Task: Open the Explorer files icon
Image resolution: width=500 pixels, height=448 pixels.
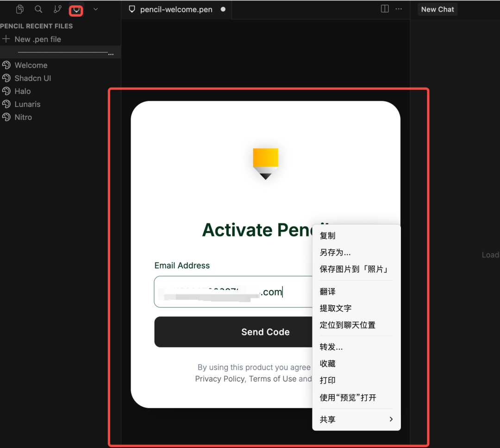Action: 19,9
